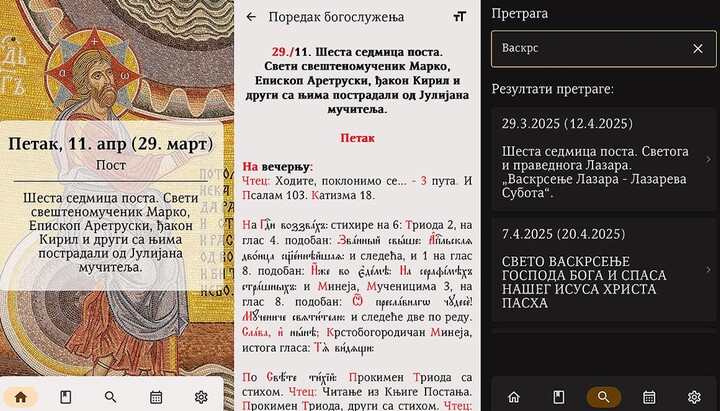This screenshot has width=720, height=411.
Task: Open Home icon in dark bottom bar
Action: [x=513, y=397]
